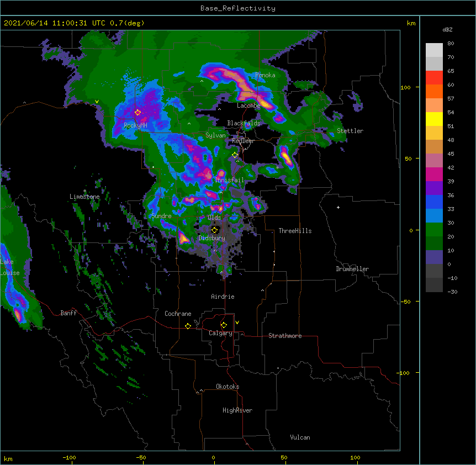Click the Banff town label
476x465 pixels.
(x=68, y=313)
